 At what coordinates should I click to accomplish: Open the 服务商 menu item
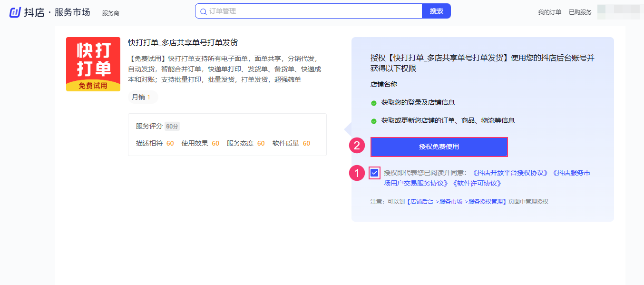(111, 13)
